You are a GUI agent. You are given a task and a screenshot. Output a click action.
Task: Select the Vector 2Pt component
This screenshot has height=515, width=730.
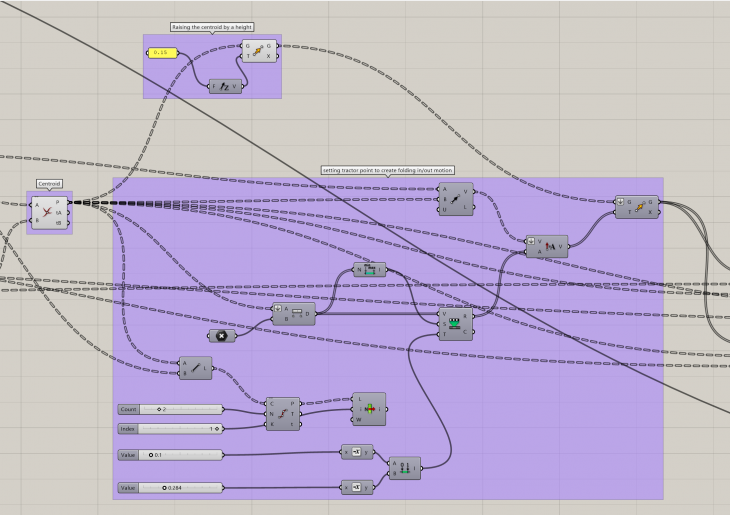point(457,200)
